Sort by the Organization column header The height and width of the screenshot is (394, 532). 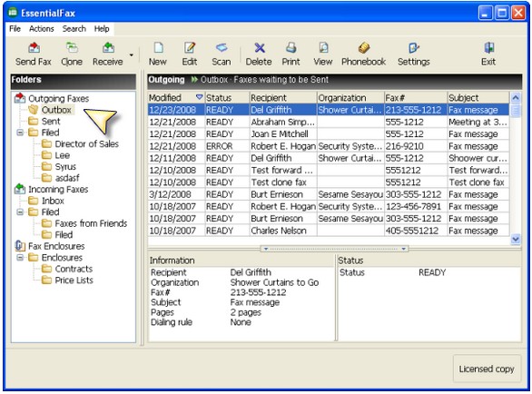click(350, 98)
